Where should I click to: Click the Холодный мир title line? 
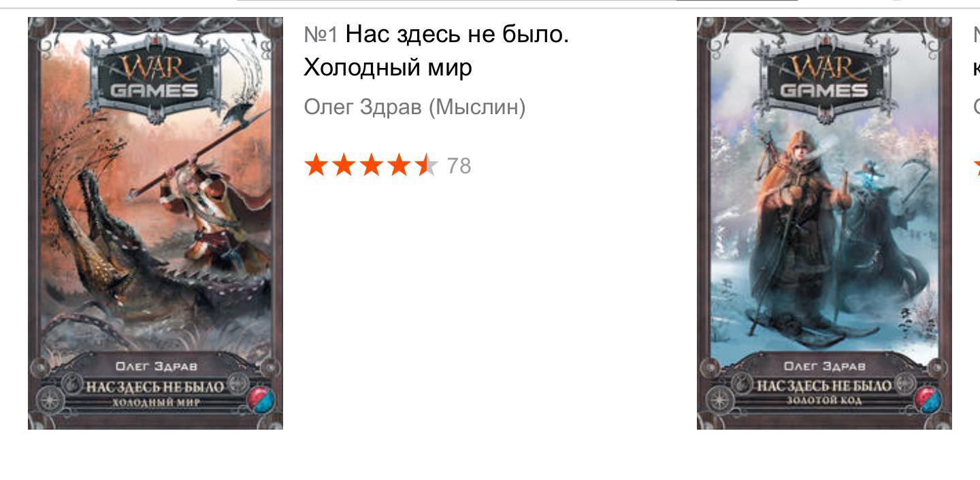pos(387,67)
